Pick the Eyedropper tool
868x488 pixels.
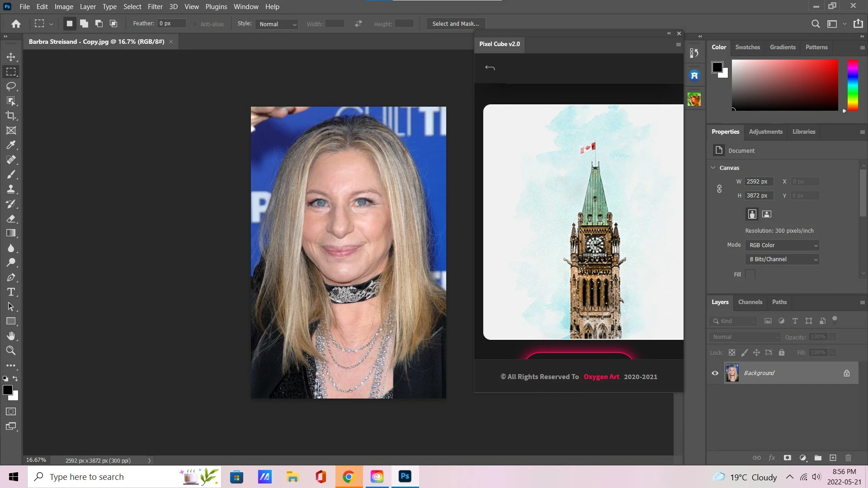(11, 145)
